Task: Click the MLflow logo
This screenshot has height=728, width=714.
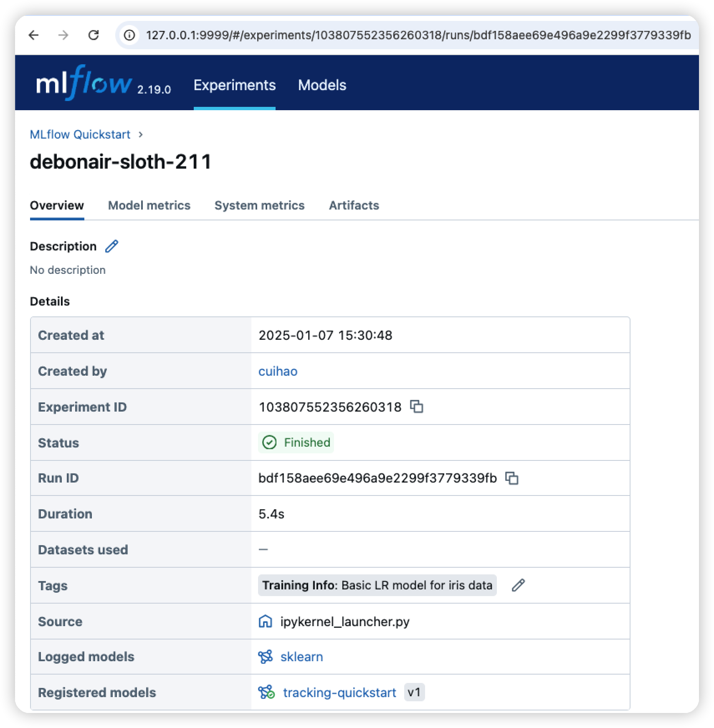Action: tap(84, 83)
